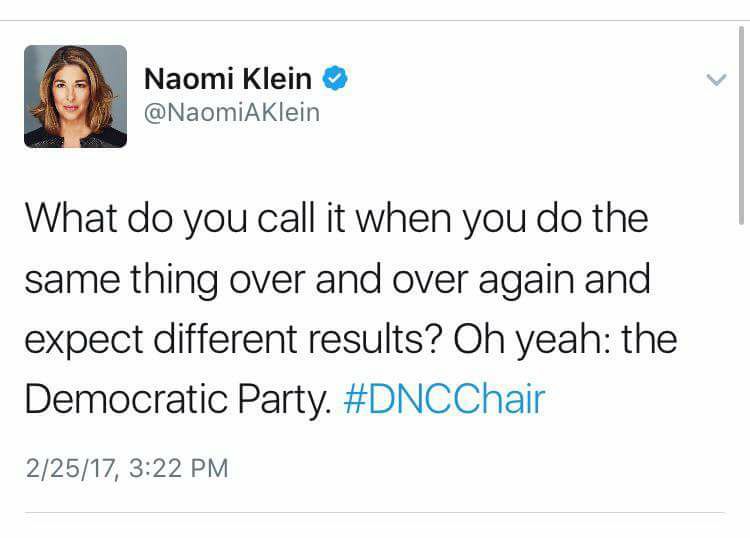Click the @NaomiAKlein handle
Screen dimensions: 750x538
point(232,112)
